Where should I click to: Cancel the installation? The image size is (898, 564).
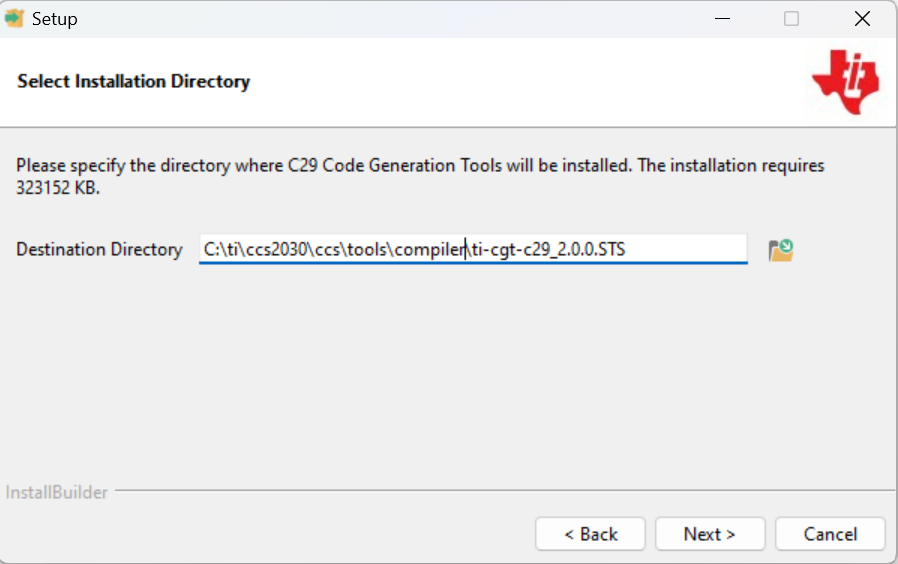pos(830,534)
